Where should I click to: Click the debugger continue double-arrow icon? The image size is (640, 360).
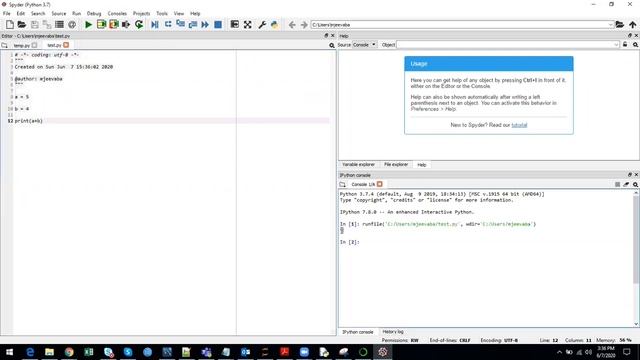[205, 24]
